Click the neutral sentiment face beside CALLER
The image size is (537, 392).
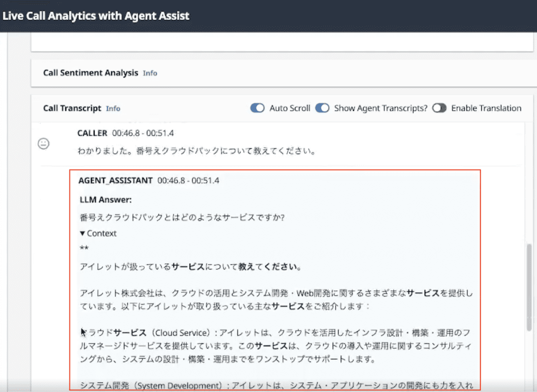coord(44,144)
